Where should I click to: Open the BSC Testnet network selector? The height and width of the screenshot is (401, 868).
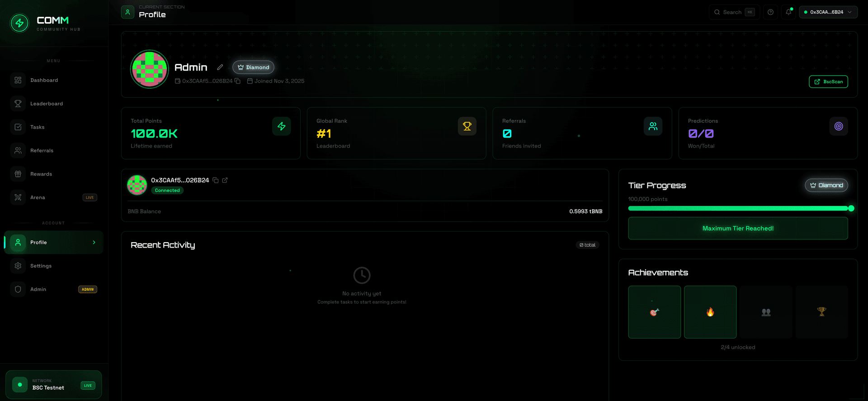point(53,385)
